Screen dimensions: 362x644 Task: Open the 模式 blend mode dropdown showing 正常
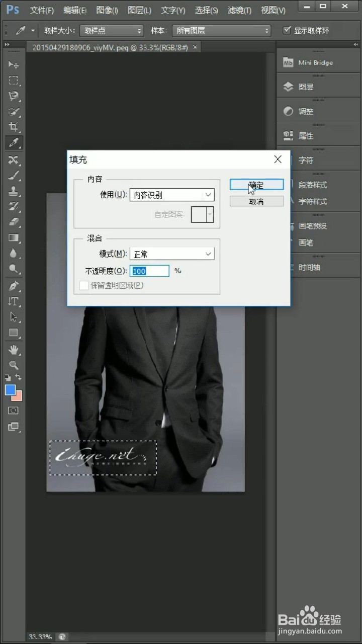(x=172, y=254)
